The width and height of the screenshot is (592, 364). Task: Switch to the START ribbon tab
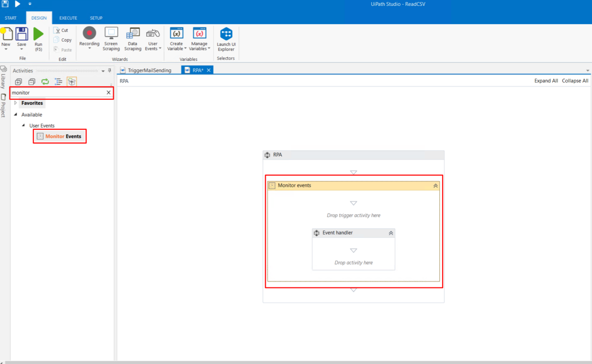click(x=10, y=18)
